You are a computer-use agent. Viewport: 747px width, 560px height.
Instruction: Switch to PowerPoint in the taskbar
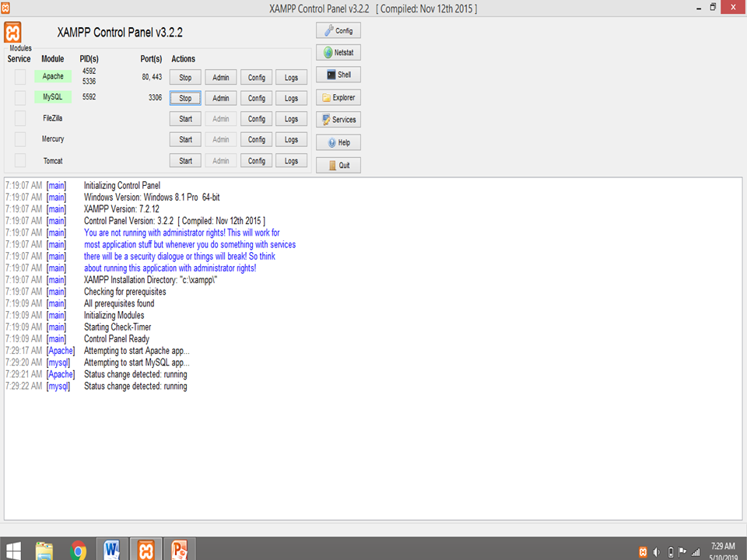tap(180, 550)
